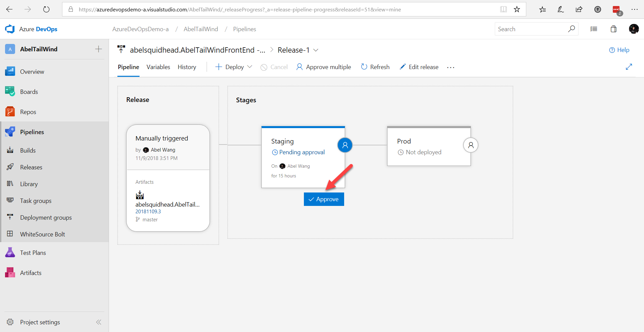Click the Prod pre-deployment conditions icon
644x332 pixels.
click(x=471, y=145)
